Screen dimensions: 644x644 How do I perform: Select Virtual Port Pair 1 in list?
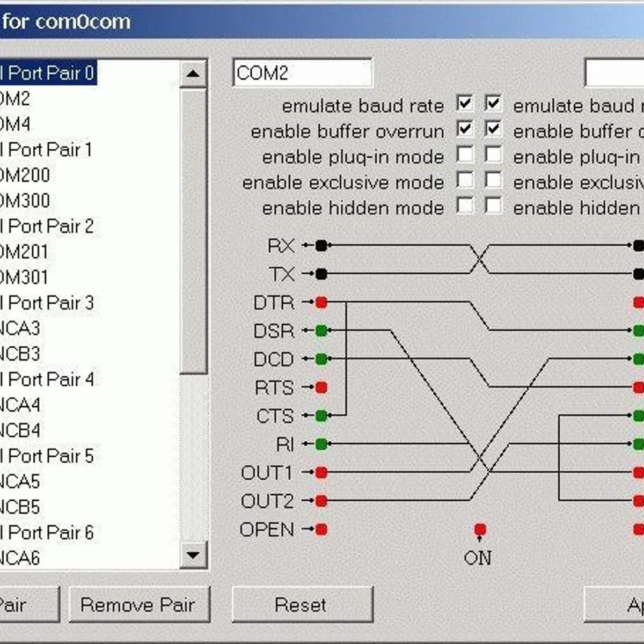pyautogui.click(x=47, y=150)
